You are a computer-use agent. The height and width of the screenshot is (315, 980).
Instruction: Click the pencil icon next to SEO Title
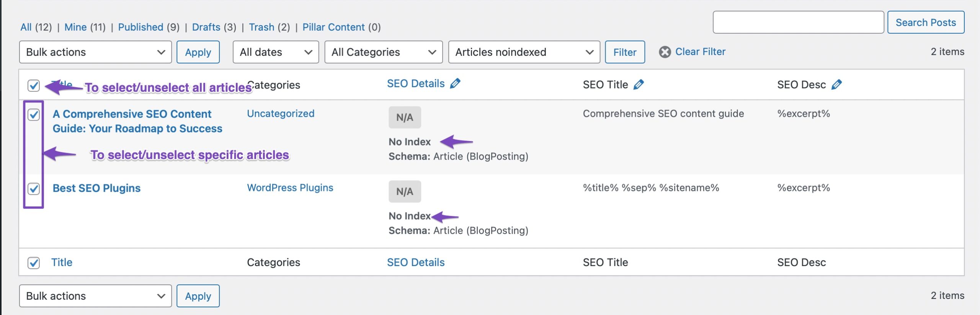[639, 85]
